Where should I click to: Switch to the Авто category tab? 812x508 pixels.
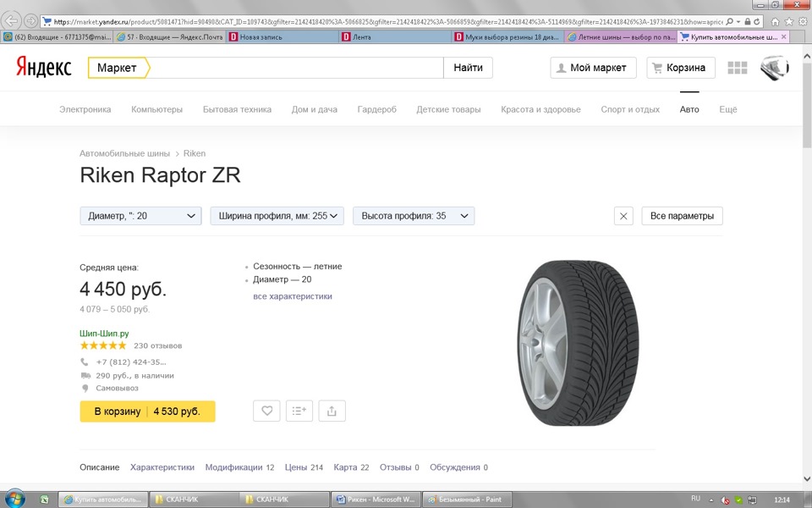click(689, 108)
